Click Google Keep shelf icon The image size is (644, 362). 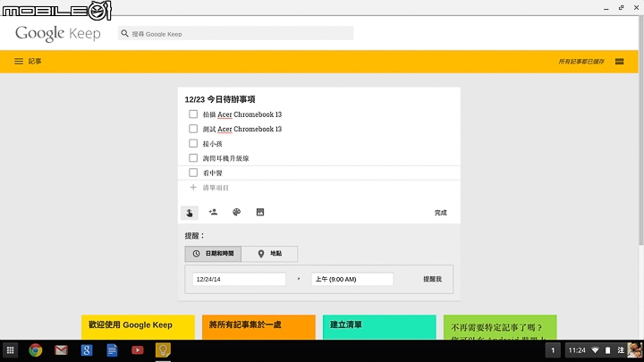(x=163, y=350)
